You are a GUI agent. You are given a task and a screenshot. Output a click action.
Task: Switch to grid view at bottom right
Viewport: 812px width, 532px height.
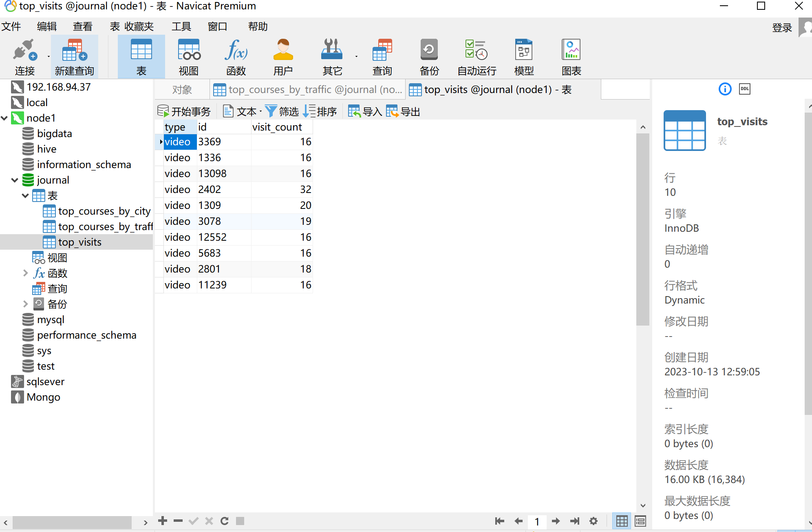pos(622,521)
